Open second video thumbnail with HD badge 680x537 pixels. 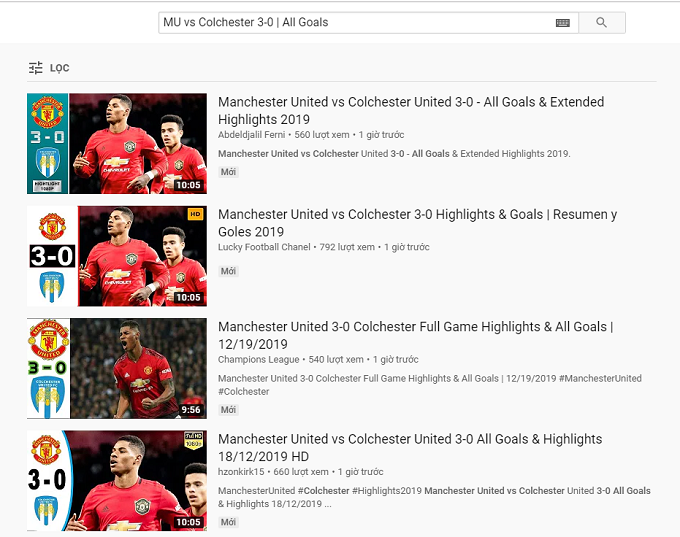point(117,256)
